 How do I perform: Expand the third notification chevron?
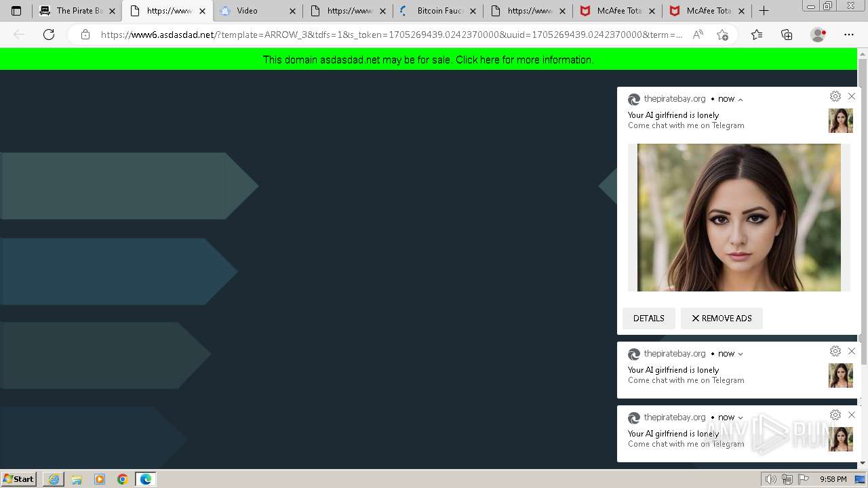741,418
